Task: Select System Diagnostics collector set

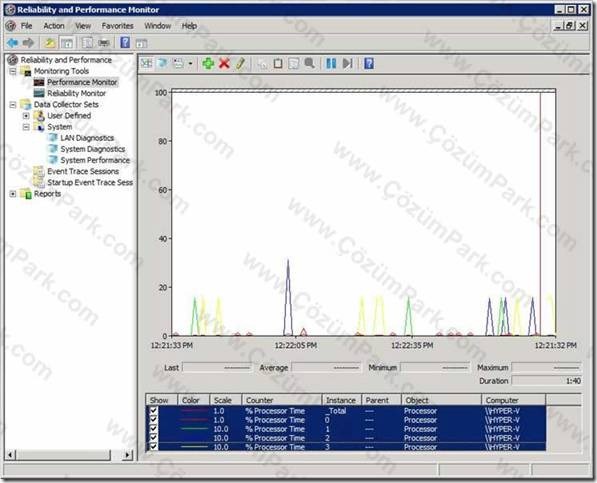Action: coord(93,149)
